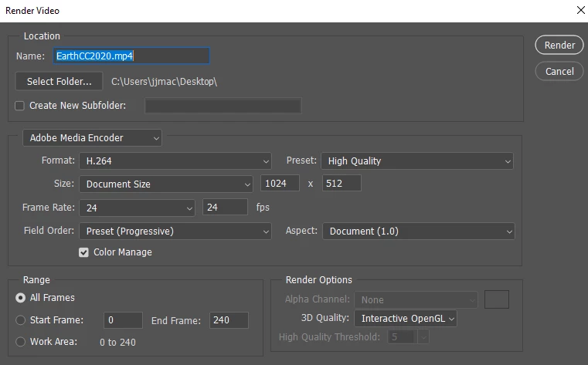Screen dimensions: 588x365
Task: Choose the Start Frame range option
Action: pyautogui.click(x=20, y=320)
